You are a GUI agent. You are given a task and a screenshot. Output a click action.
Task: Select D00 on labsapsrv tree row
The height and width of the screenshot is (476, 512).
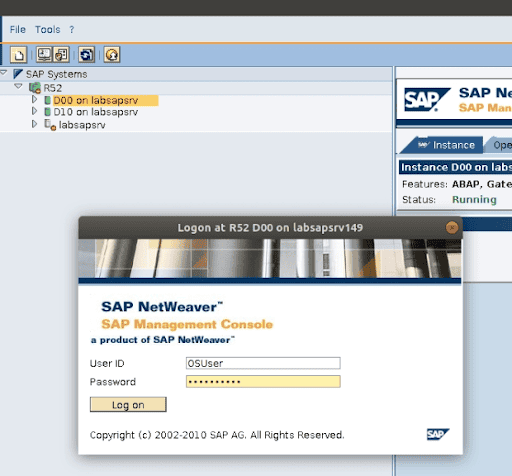pos(105,100)
